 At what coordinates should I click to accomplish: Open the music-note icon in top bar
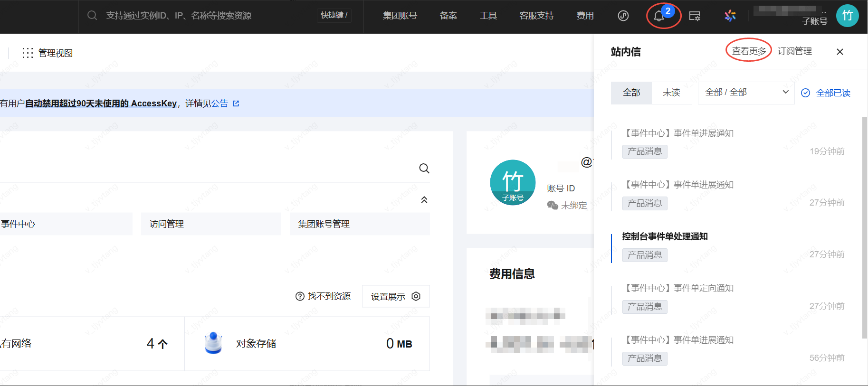pos(623,16)
